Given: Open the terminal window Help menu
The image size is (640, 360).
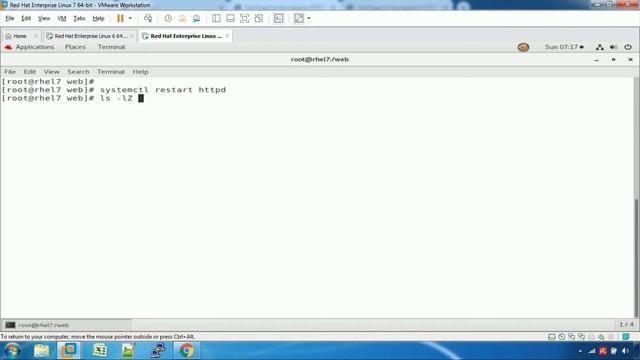Looking at the screenshot, I should pyautogui.click(x=140, y=72).
